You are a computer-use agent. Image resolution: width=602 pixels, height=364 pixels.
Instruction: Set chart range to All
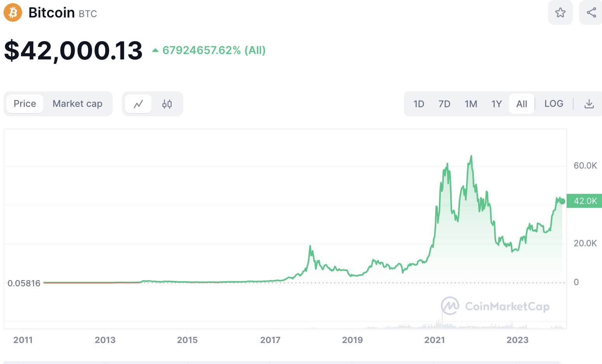pos(522,104)
